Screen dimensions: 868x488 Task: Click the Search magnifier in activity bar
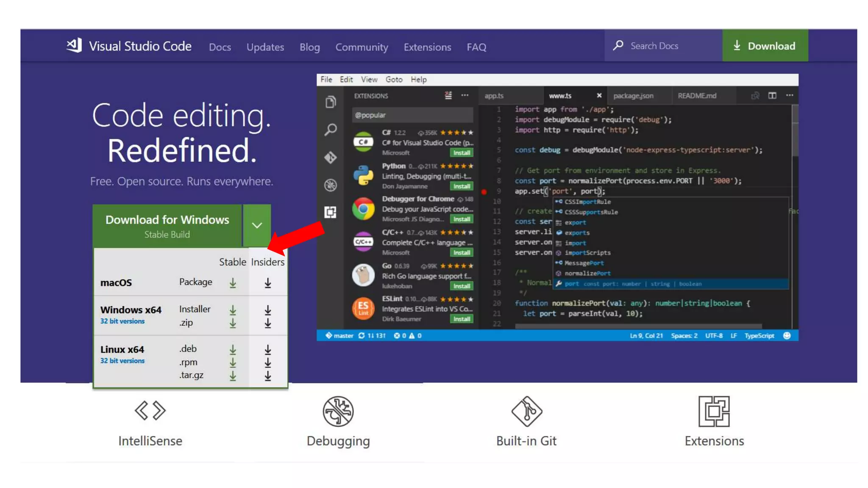point(331,130)
